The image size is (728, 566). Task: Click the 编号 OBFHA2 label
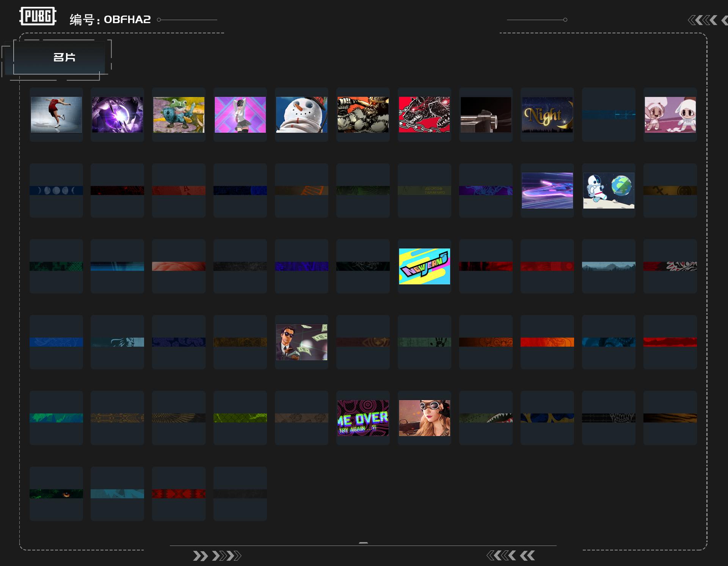pos(110,19)
